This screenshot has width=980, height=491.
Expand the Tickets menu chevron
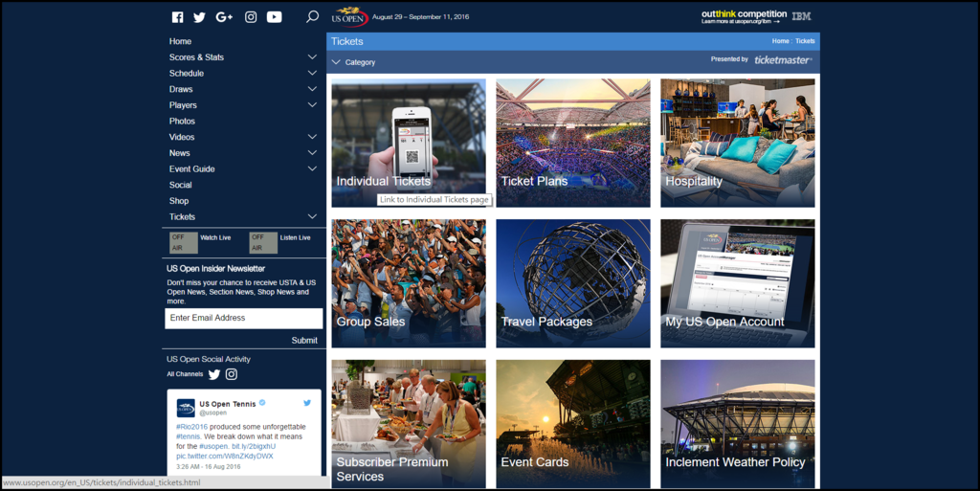click(312, 216)
